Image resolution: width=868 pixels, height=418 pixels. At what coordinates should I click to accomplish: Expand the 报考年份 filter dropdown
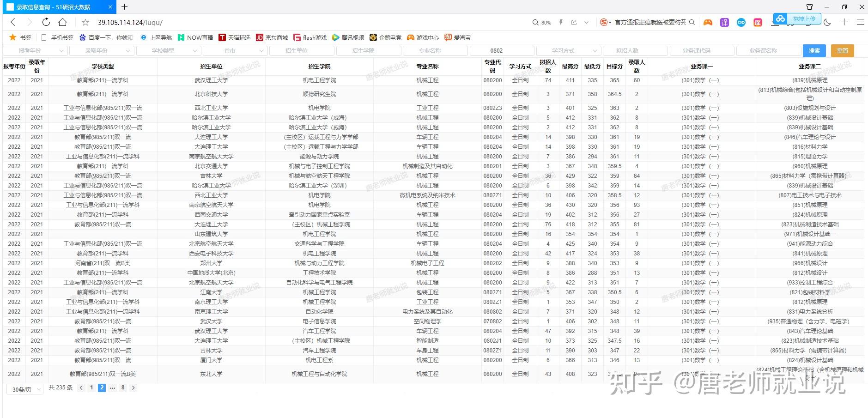point(35,51)
